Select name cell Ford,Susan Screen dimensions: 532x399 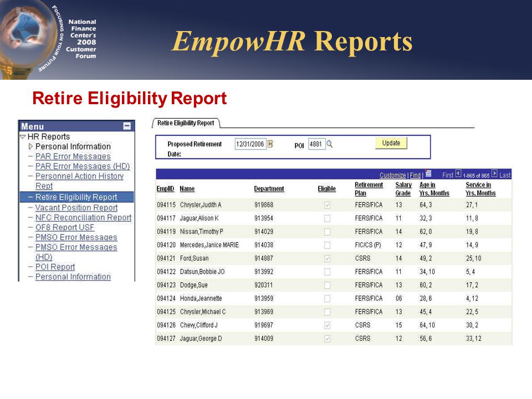click(x=194, y=259)
